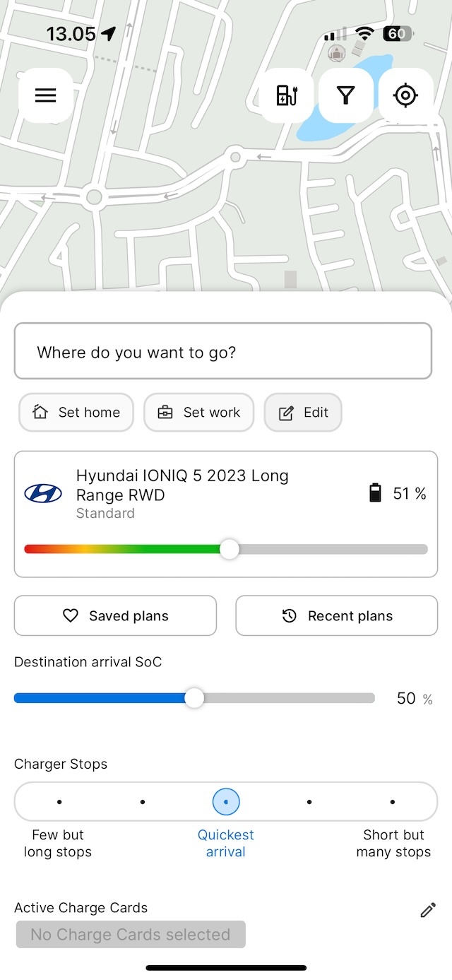Open the hamburger menu
The height and width of the screenshot is (980, 452).
click(x=45, y=95)
